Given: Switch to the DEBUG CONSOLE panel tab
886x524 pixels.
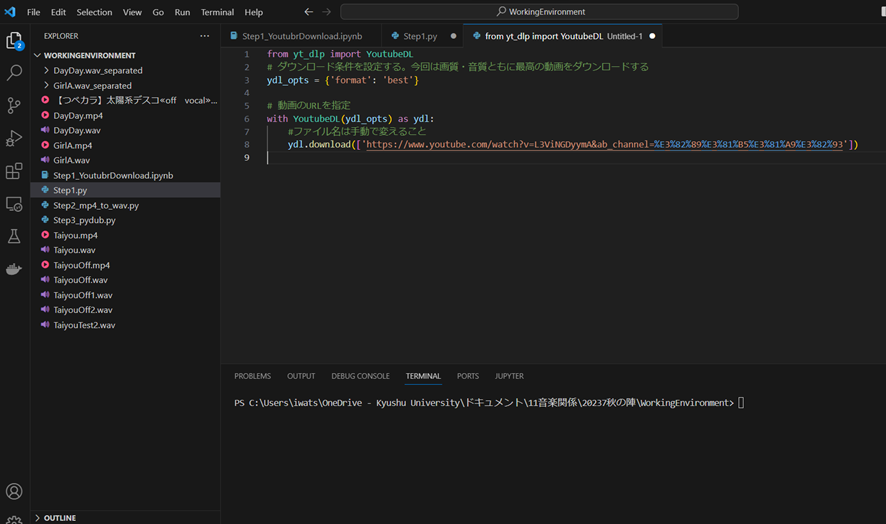Looking at the screenshot, I should click(360, 376).
